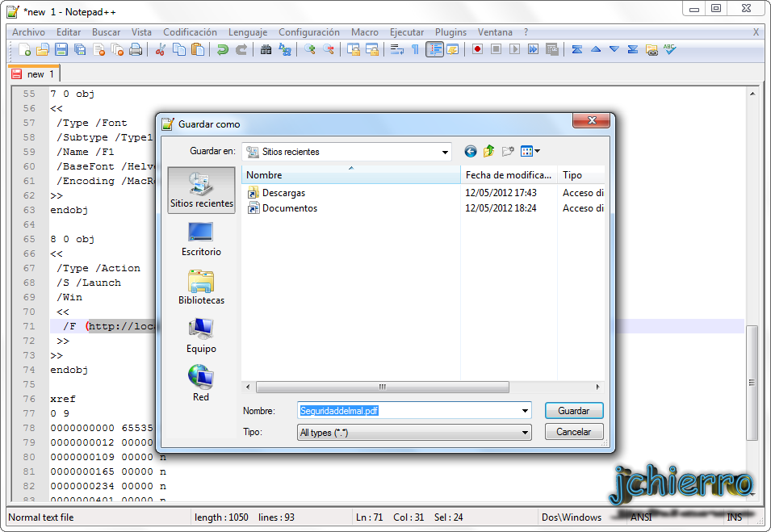Click the Print toolbar icon

(136, 50)
